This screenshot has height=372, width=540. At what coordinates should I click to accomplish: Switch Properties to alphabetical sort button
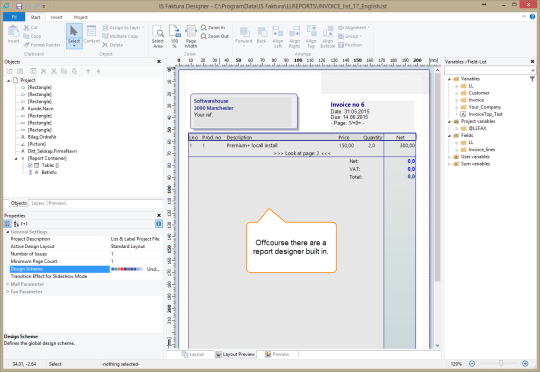16,224
